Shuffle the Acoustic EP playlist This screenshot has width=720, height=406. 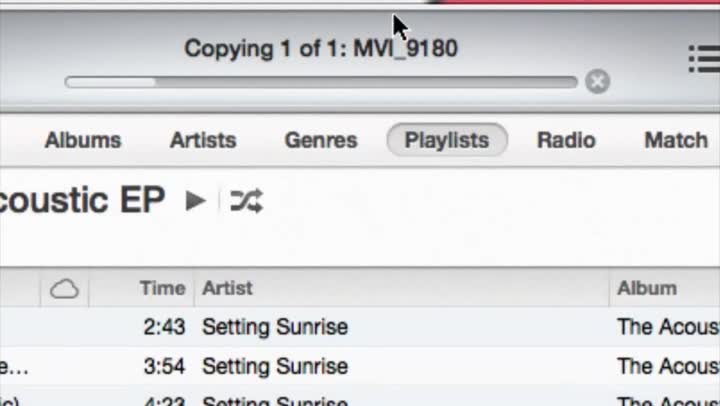[246, 201]
